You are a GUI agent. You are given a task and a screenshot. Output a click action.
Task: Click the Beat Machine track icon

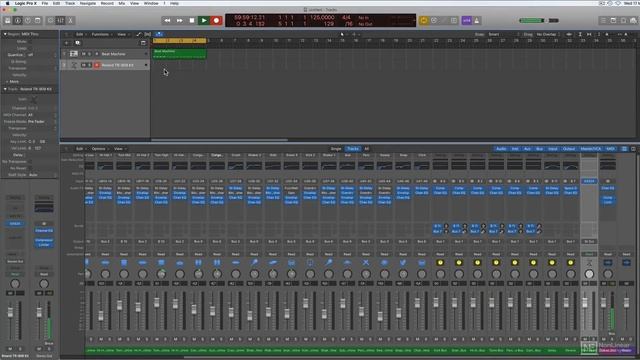(x=74, y=54)
